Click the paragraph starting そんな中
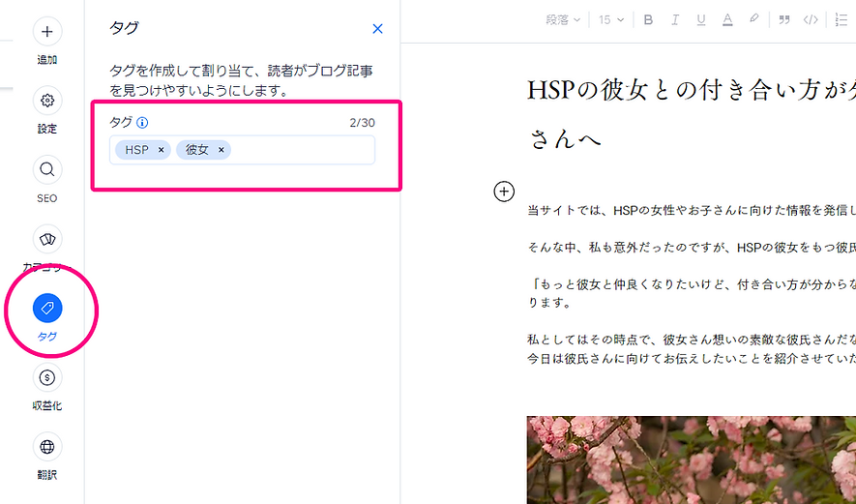 tap(692, 248)
